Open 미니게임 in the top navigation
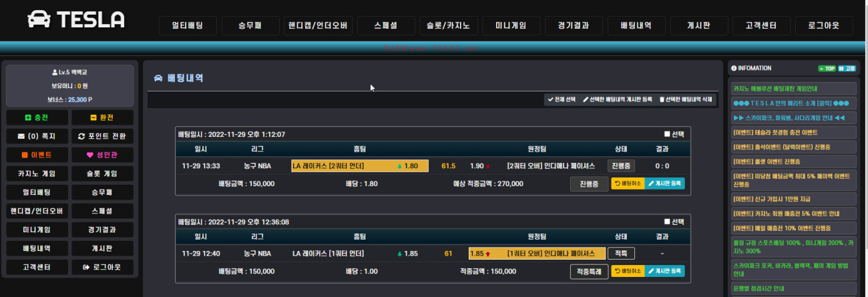868x297 pixels. (511, 25)
